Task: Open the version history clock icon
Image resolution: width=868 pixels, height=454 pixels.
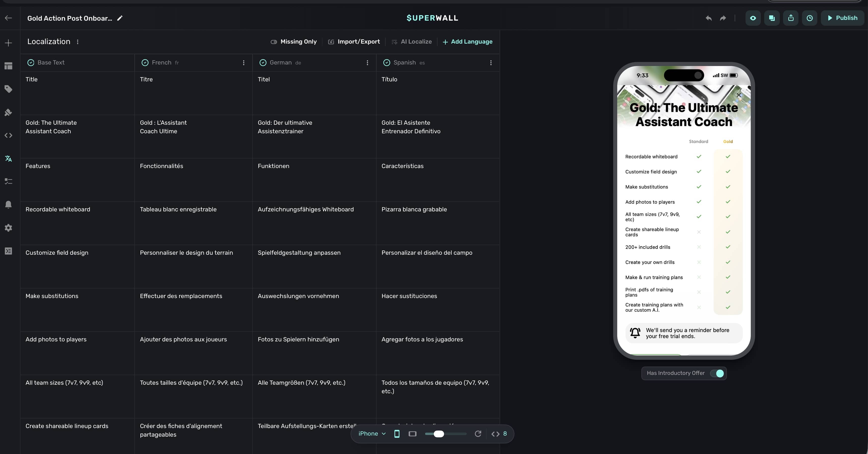Action: pyautogui.click(x=810, y=18)
